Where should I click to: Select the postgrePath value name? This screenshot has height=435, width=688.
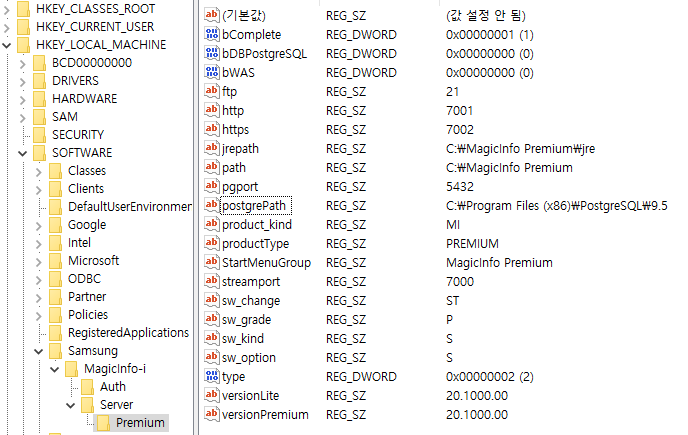(254, 205)
